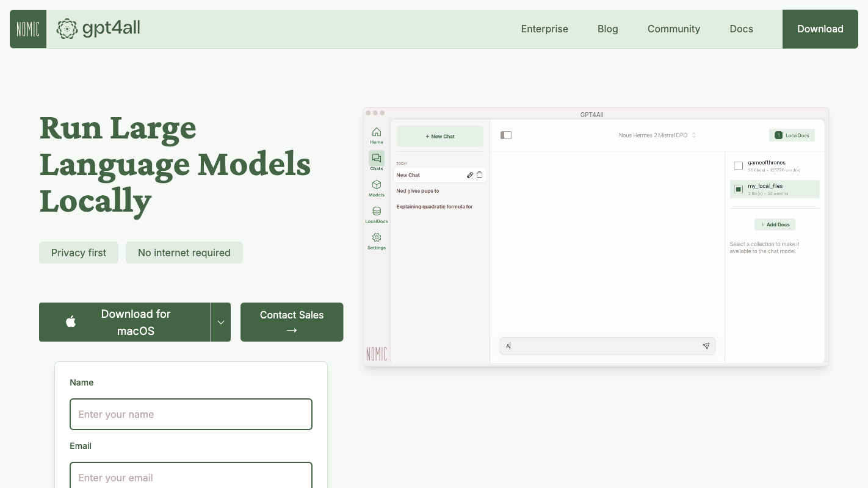Open the 'Ned gives pups to' chat

(418, 191)
